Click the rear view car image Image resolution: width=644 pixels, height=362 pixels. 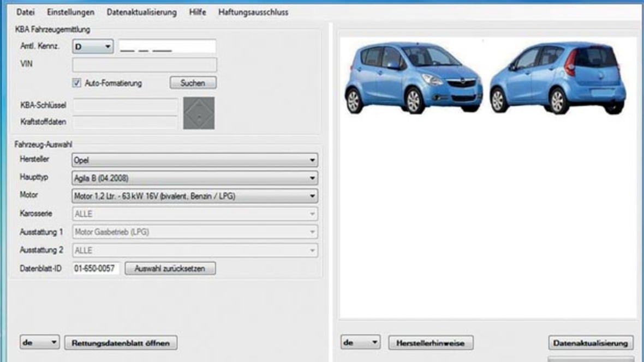(x=558, y=77)
